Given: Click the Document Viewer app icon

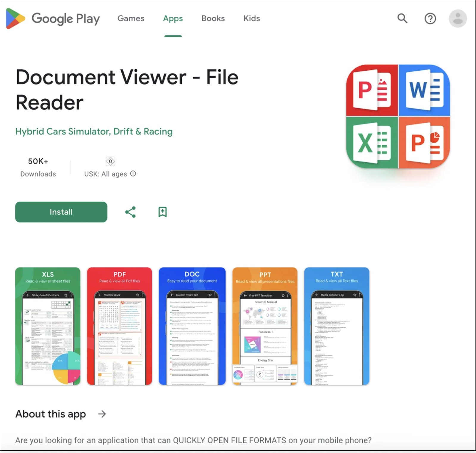Looking at the screenshot, I should [x=398, y=116].
